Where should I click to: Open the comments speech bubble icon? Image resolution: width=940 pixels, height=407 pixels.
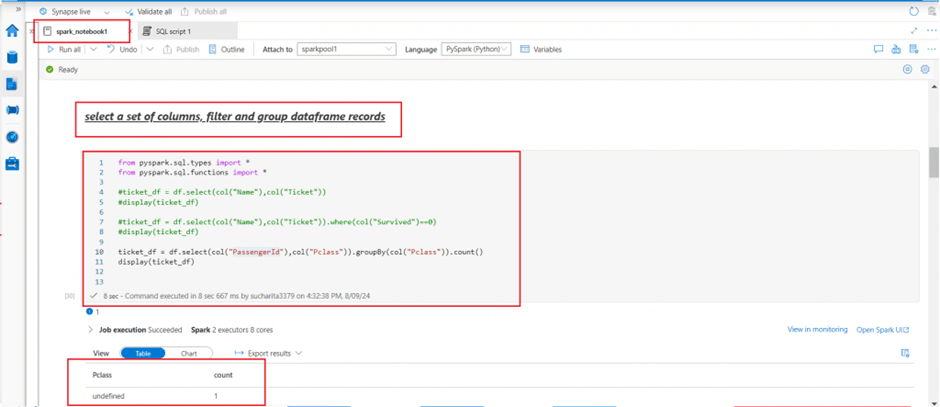click(878, 49)
